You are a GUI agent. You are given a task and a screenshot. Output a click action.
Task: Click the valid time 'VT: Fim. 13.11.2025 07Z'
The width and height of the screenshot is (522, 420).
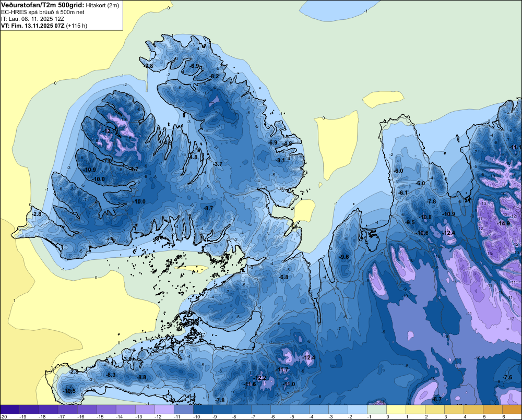(x=33, y=26)
